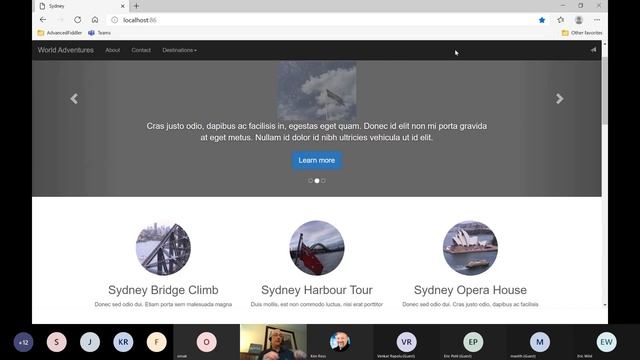Select participant avatar M
This screenshot has width=640, height=360.
540,342
